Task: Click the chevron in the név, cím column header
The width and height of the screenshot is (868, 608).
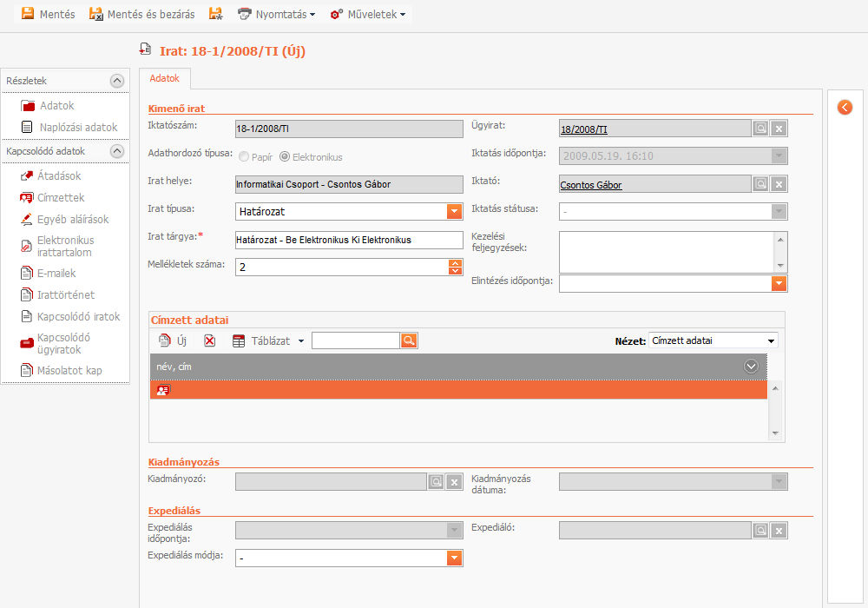Action: [751, 366]
